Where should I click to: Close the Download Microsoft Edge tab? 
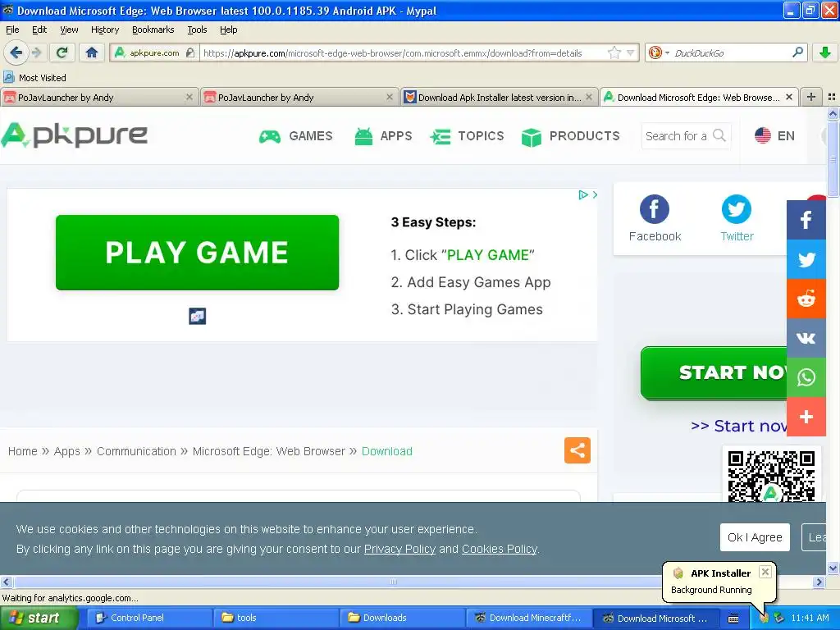tap(789, 97)
